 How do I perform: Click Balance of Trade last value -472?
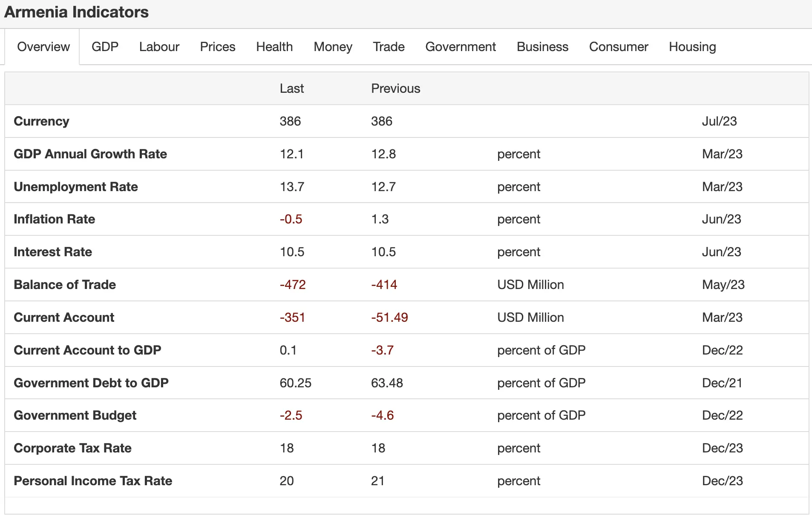coord(293,285)
